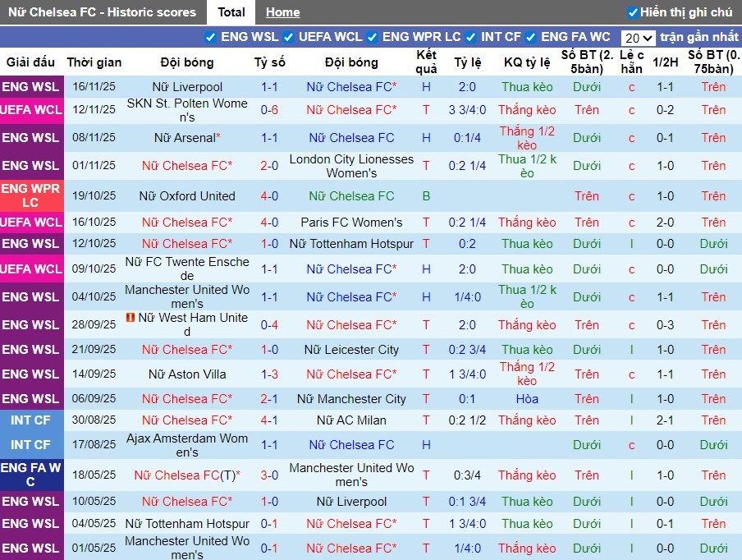Toggle the ENG FA WC filter checkbox
742x560 pixels.
pos(531,37)
